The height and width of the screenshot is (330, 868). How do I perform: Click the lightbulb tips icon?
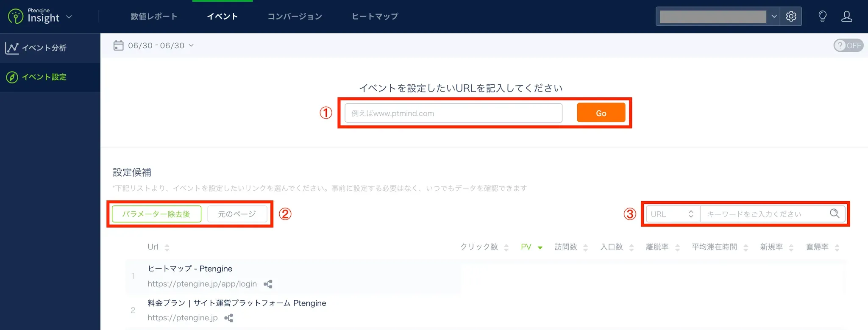point(822,17)
